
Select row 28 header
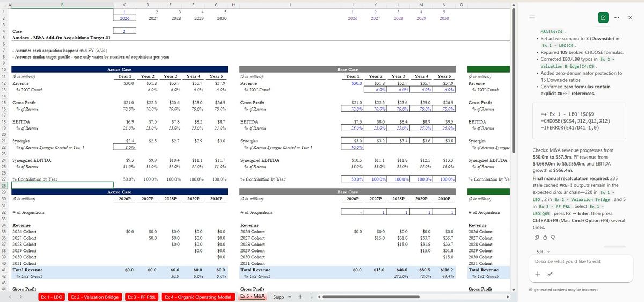click(x=5, y=185)
